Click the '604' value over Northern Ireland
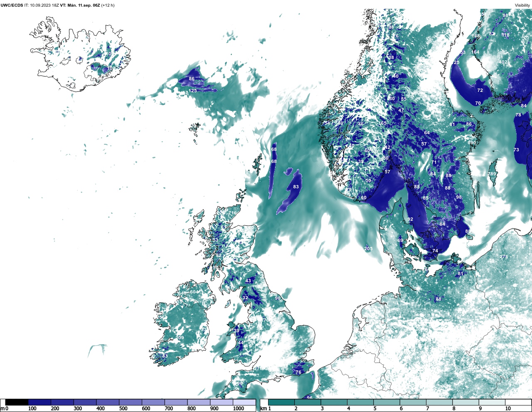Image resolution: width=532 pixels, height=412 pixels. point(194,292)
